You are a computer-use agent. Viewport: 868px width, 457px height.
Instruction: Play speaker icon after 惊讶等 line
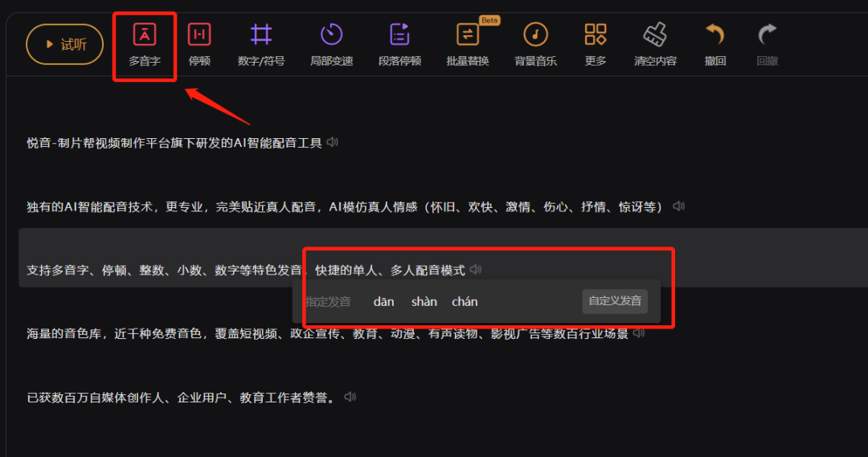coord(678,206)
